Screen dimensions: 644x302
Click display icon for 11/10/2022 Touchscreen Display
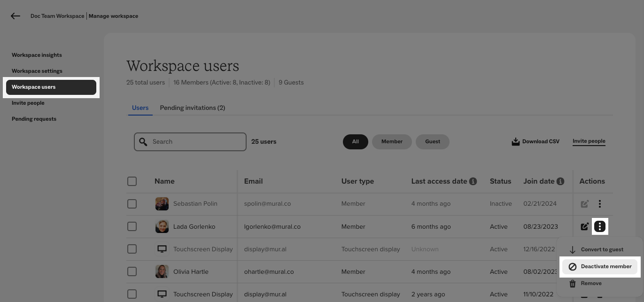pyautogui.click(x=162, y=294)
